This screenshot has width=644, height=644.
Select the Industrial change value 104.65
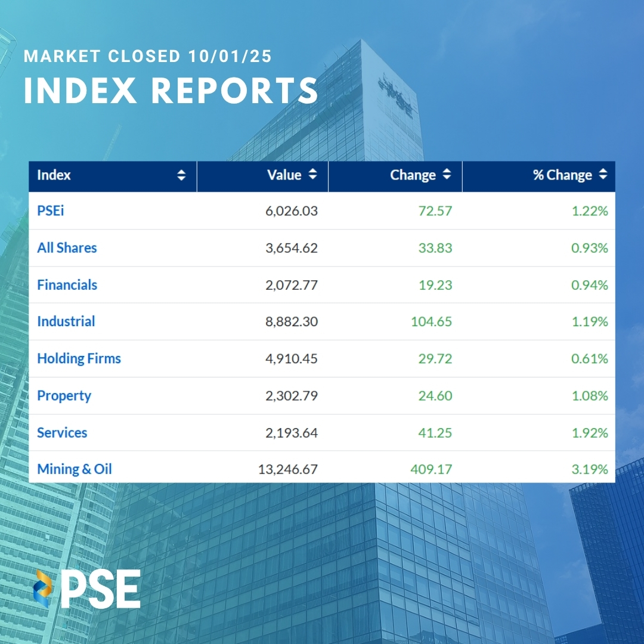point(431,321)
